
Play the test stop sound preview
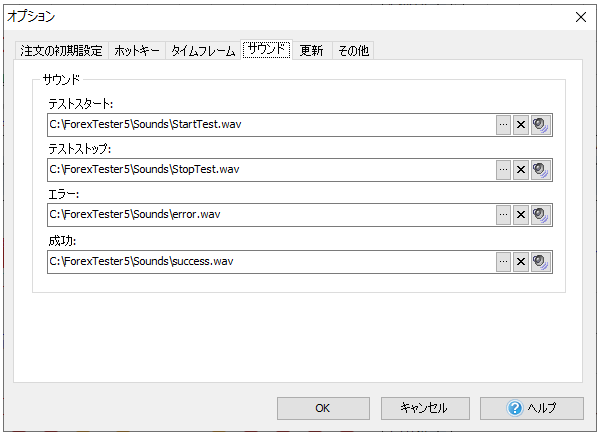(x=541, y=170)
